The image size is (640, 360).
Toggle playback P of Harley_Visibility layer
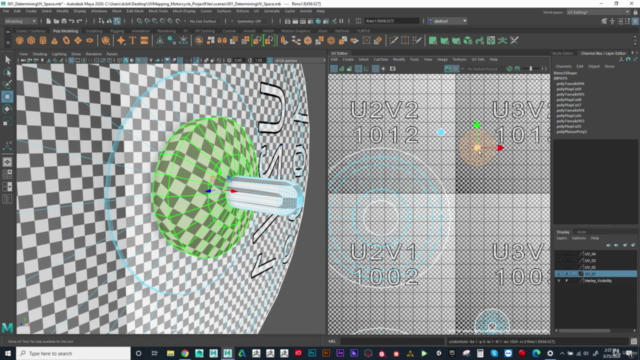click(x=567, y=281)
